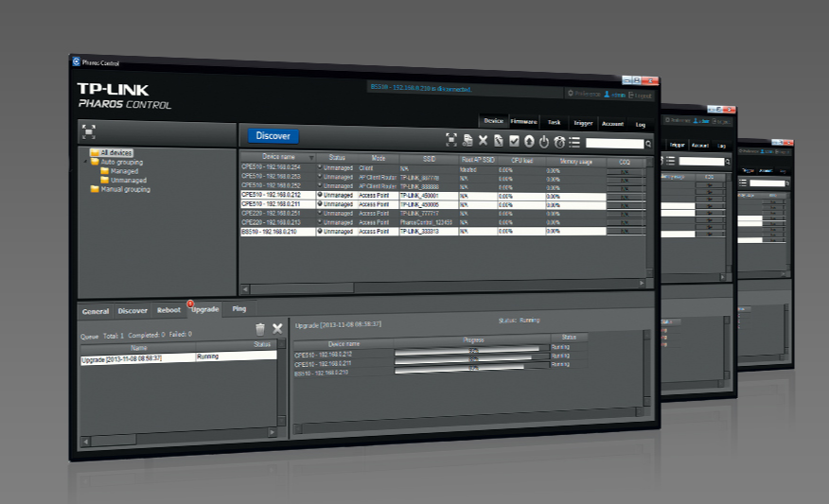829x504 pixels.
Task: Click the list view icon in device toolbar
Action: coord(574,142)
